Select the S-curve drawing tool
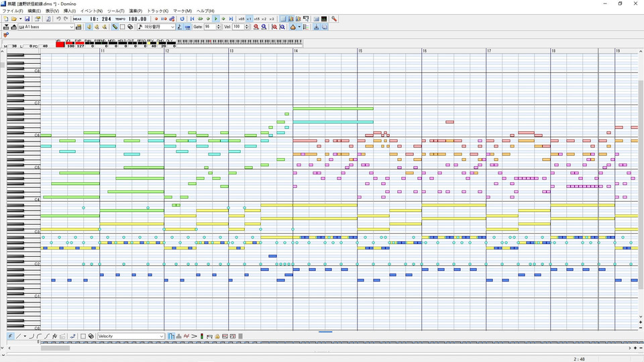 (47, 336)
